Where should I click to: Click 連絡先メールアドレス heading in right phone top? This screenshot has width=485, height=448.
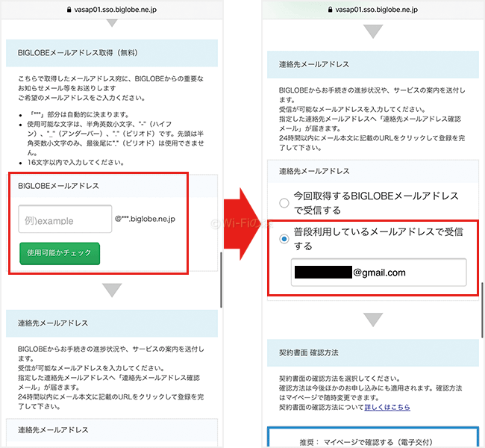[x=314, y=64]
